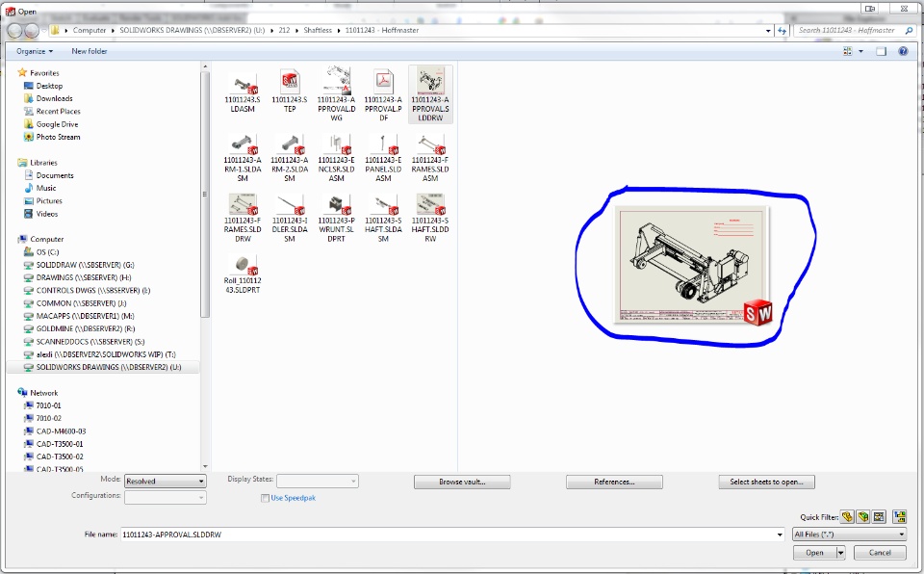Navigate to SOLIDWORKS DRAWINGS in the breadcrumb

point(192,30)
